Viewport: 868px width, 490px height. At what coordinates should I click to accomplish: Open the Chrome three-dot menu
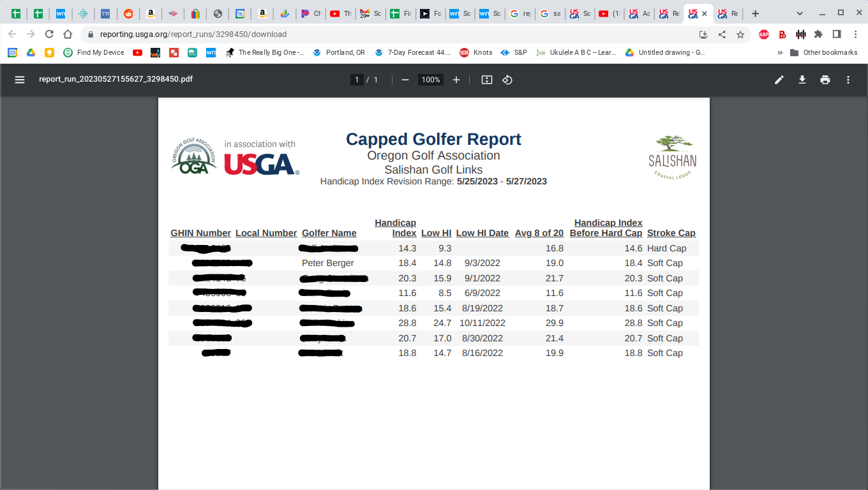click(x=855, y=34)
